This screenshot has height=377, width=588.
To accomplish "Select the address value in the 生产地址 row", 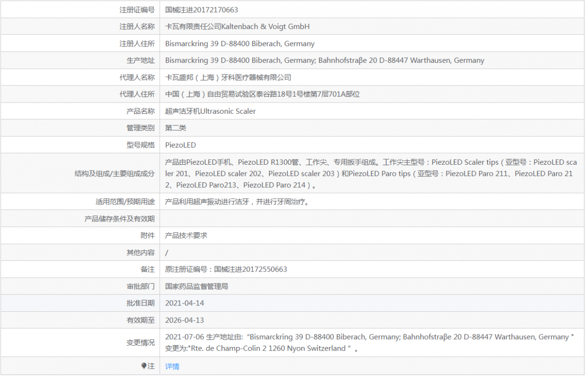I will click(324, 60).
